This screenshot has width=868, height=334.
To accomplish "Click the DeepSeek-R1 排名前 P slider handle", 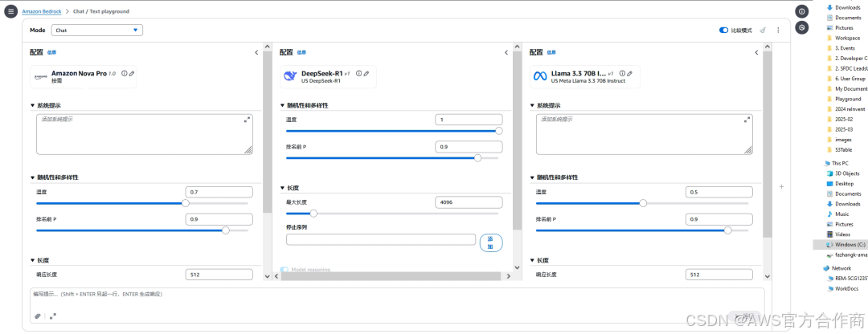I will tap(477, 158).
